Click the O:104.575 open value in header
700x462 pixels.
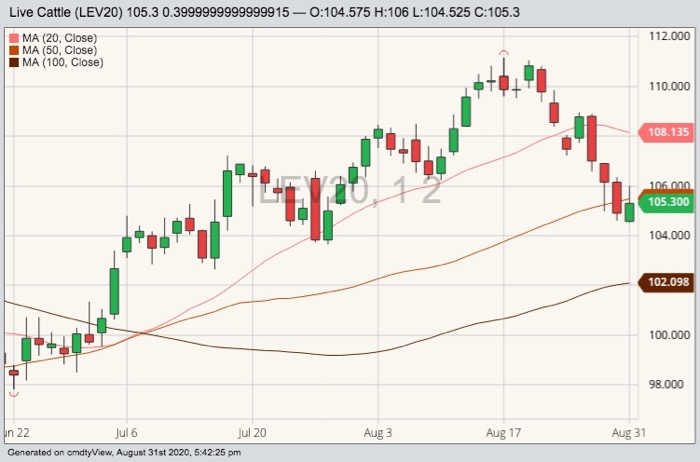340,12
